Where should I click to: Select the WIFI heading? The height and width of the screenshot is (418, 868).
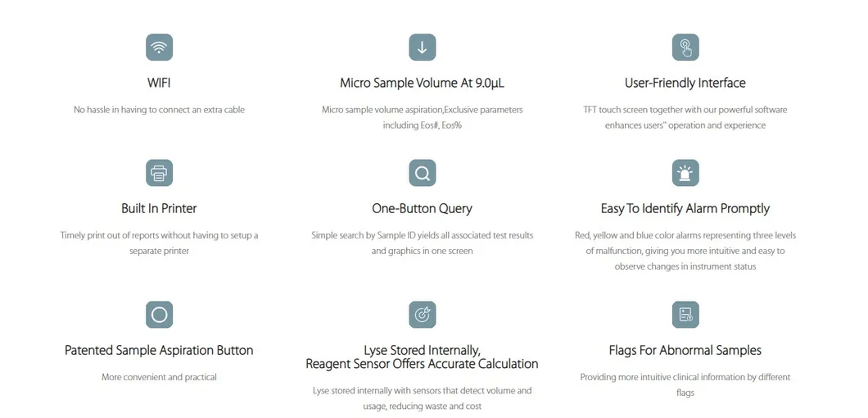pos(159,83)
